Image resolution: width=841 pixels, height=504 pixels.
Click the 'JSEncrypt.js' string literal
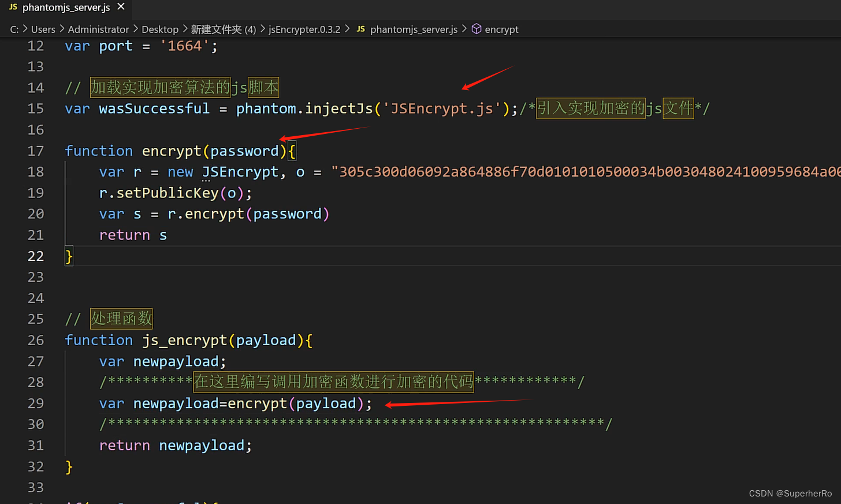442,109
